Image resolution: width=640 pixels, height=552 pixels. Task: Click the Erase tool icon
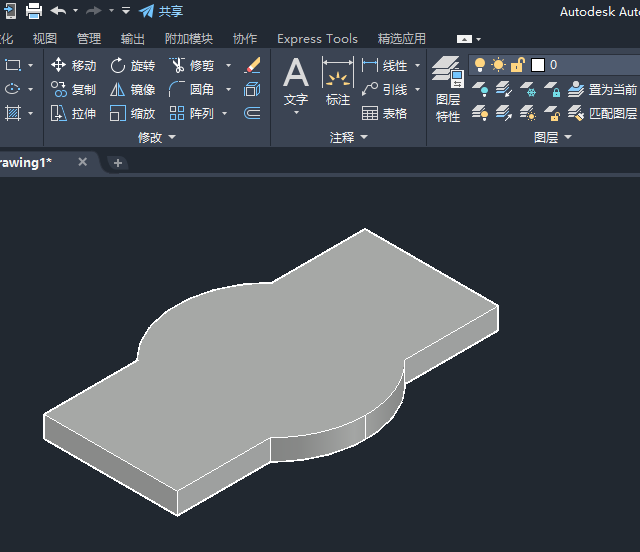point(252,65)
